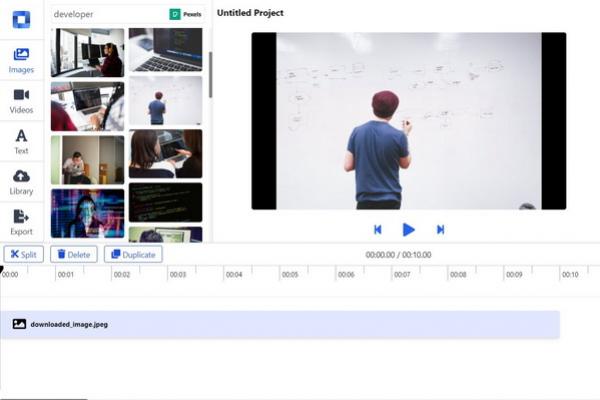The image size is (600, 400).
Task: Click the Delete button
Action: tap(74, 254)
